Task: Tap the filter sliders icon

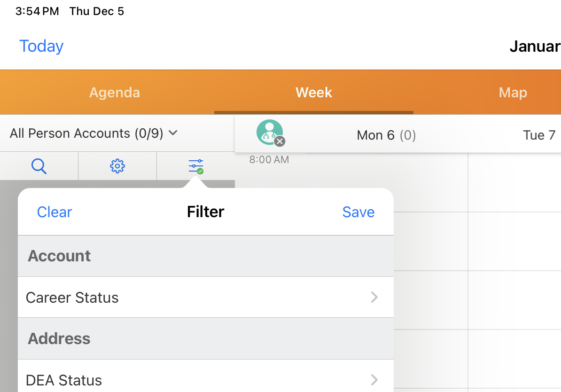Action: click(x=195, y=166)
